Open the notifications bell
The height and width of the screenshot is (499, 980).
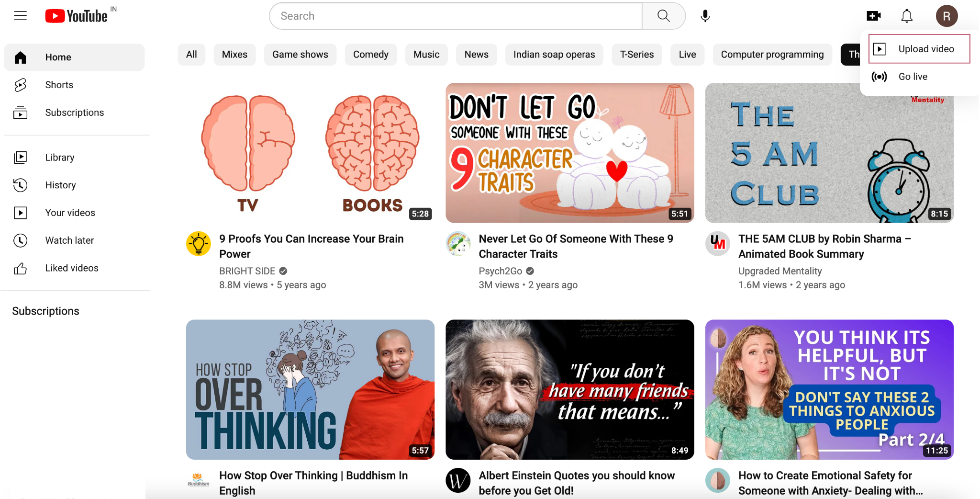click(906, 16)
